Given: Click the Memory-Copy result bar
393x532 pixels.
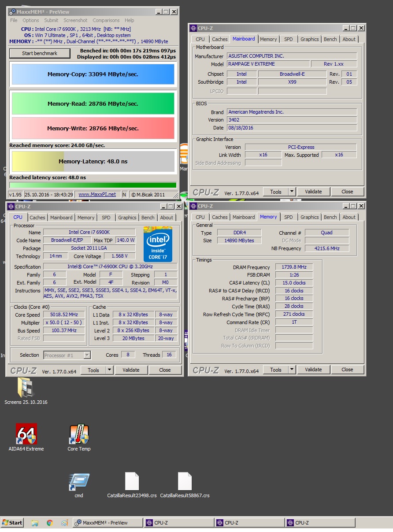Looking at the screenshot, I should click(93, 74).
